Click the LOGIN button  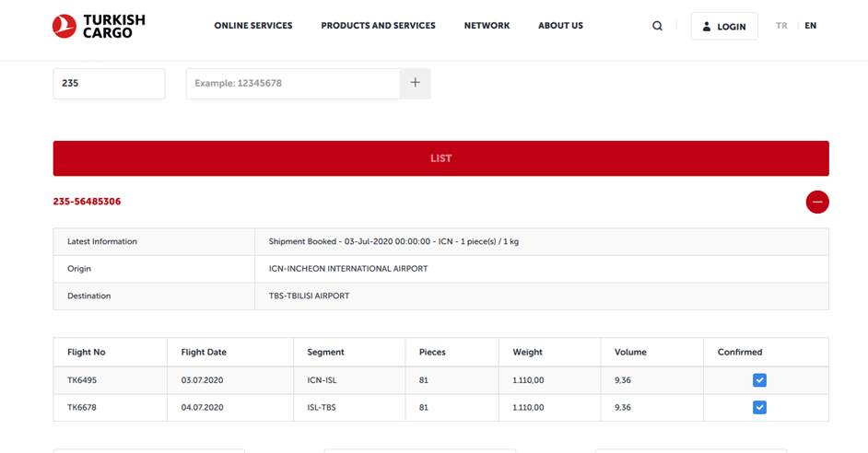click(x=724, y=27)
